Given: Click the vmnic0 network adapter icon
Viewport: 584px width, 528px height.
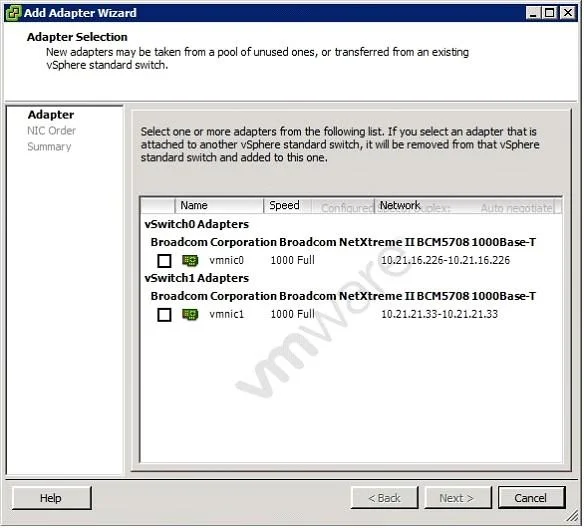Looking at the screenshot, I should pyautogui.click(x=190, y=261).
